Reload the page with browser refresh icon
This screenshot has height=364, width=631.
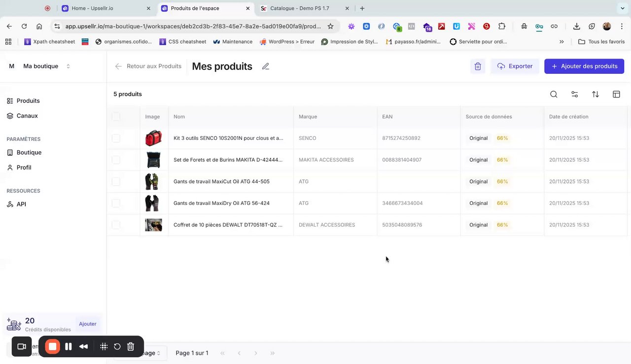(24, 26)
